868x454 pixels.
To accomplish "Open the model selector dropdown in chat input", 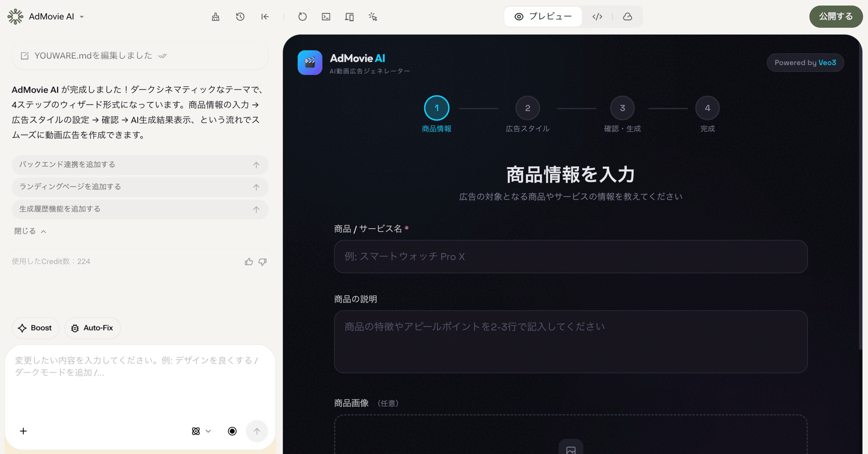I will tap(200, 431).
